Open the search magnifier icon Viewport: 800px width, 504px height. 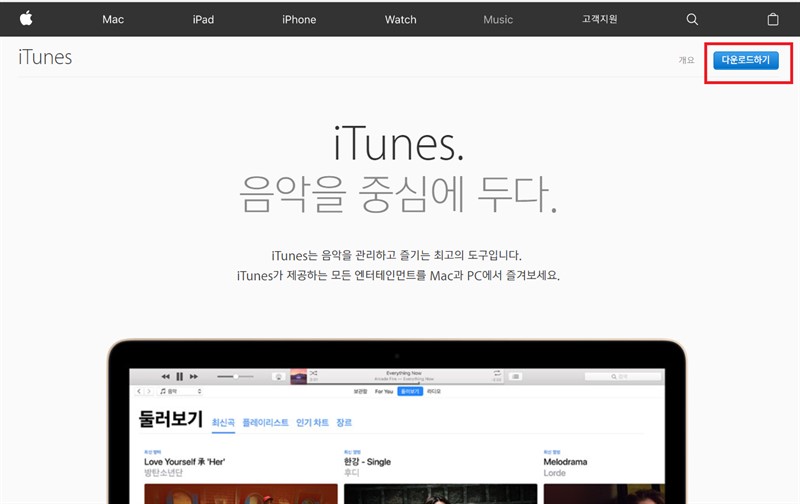click(692, 19)
